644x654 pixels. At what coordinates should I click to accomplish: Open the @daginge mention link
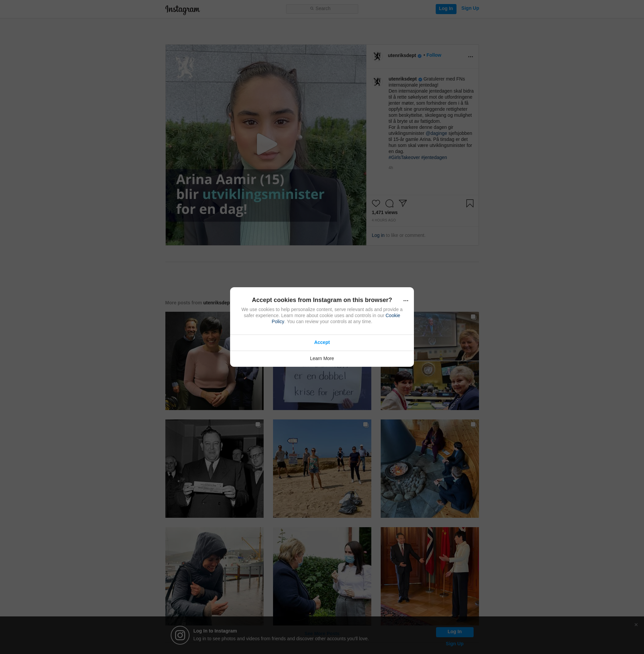436,133
